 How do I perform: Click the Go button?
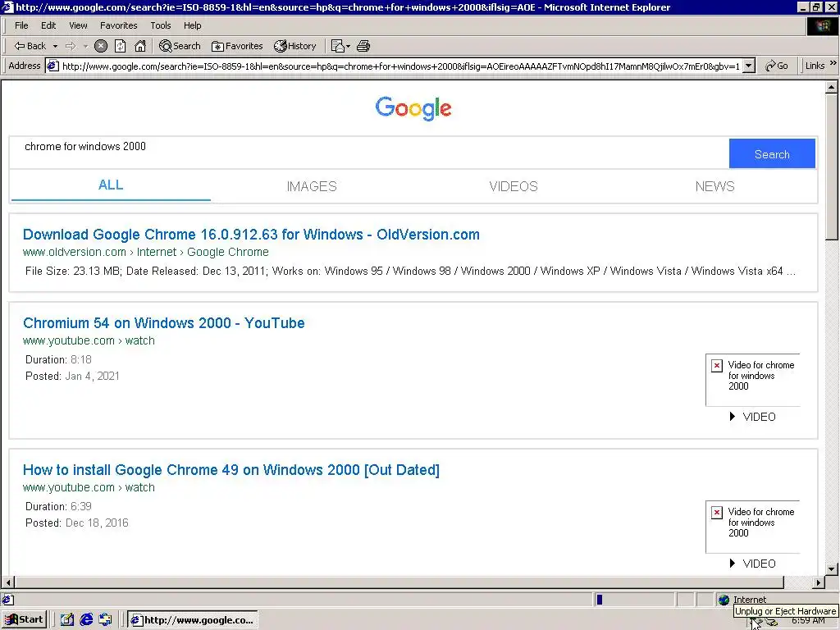coord(777,66)
